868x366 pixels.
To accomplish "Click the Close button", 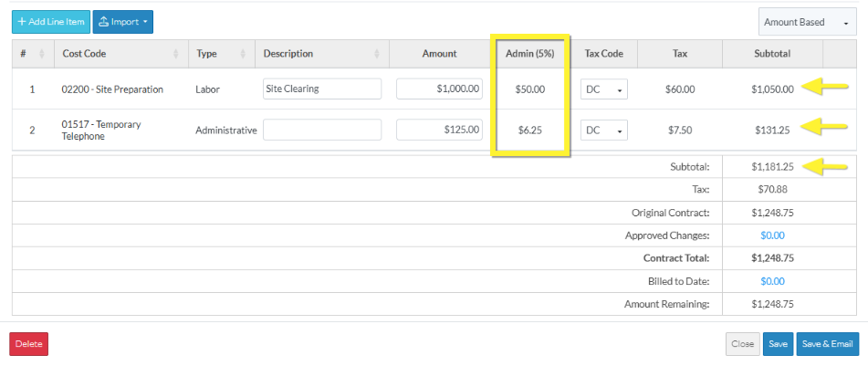I will (x=742, y=344).
